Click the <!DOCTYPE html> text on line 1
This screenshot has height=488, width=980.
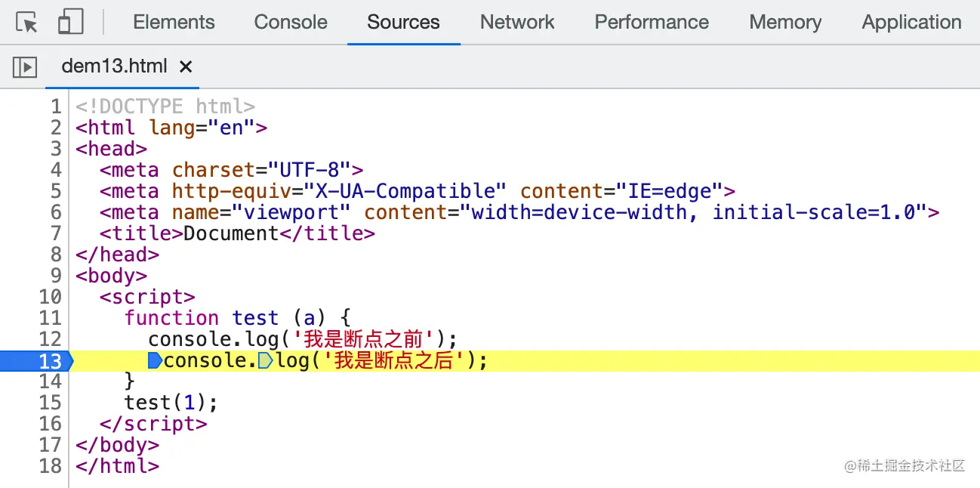165,106
